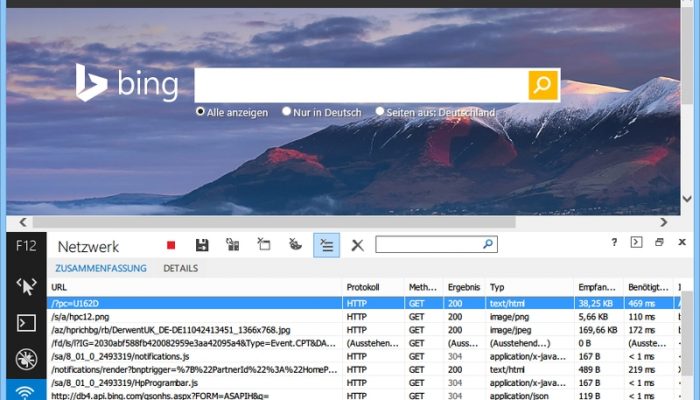Open the Console tool in sidebar
This screenshot has height=400, width=700.
[x=26, y=323]
